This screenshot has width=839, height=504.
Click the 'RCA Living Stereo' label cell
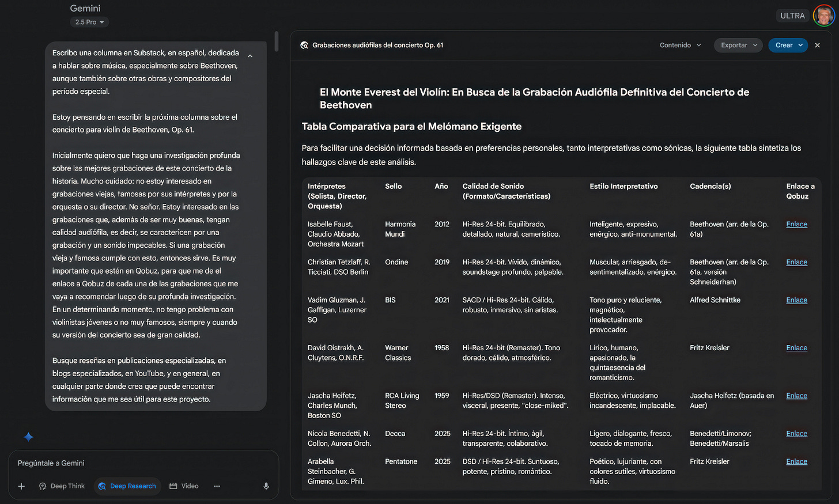coord(402,400)
